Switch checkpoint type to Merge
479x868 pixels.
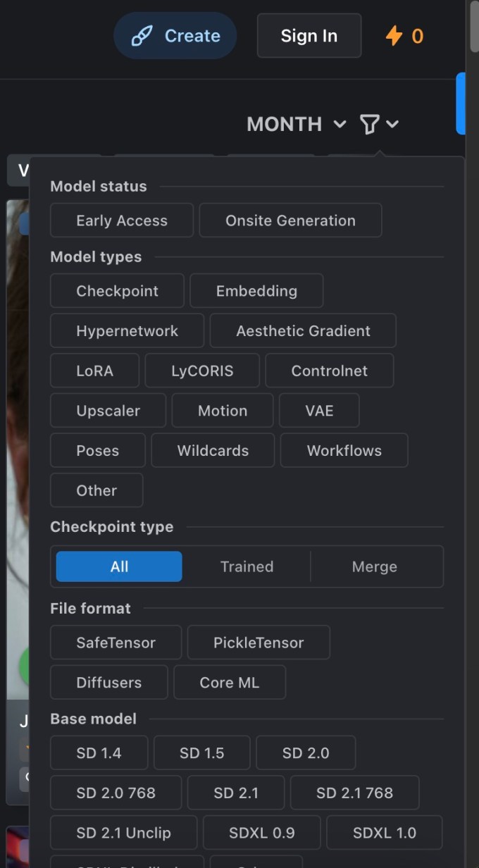coord(374,566)
